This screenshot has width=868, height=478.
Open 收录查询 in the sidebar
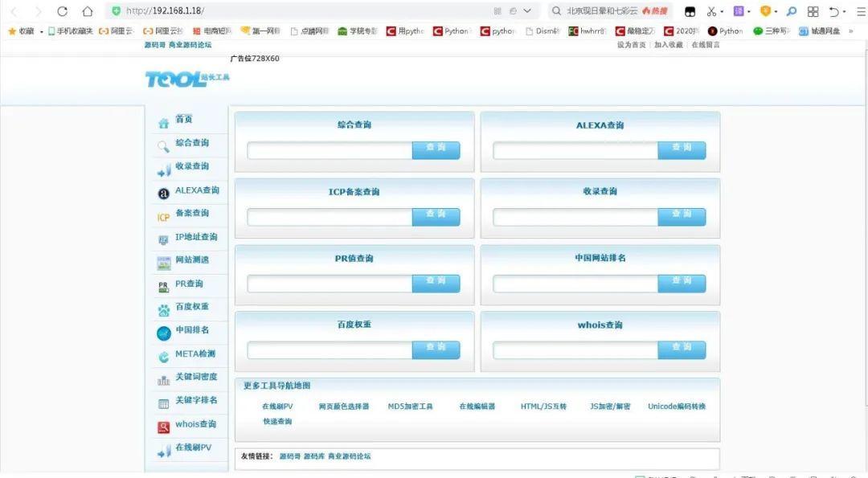point(192,166)
